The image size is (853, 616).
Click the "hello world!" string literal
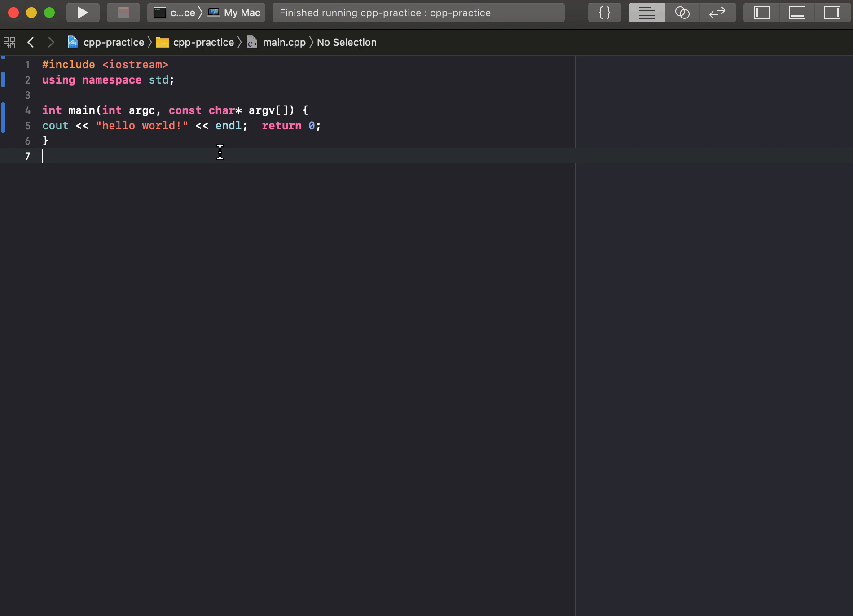tap(142, 126)
